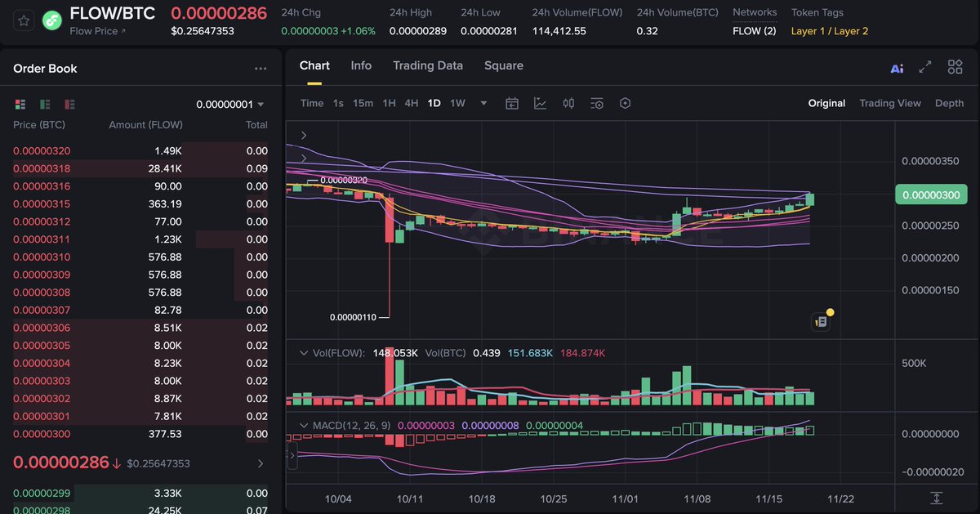The image size is (980, 514).
Task: Expand the second chart indicator chevron
Action: point(304,158)
